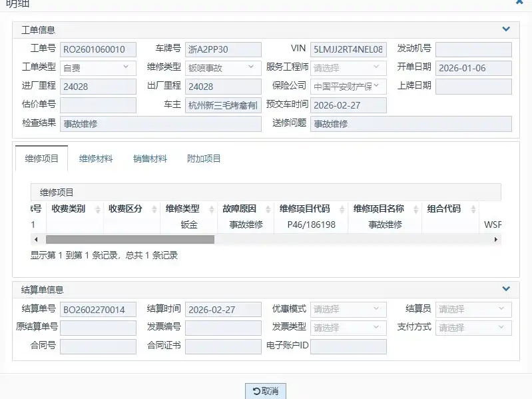Screen dimensions: 532x399
Task: Sort by 维修类型 column arrows
Action: coord(211,209)
